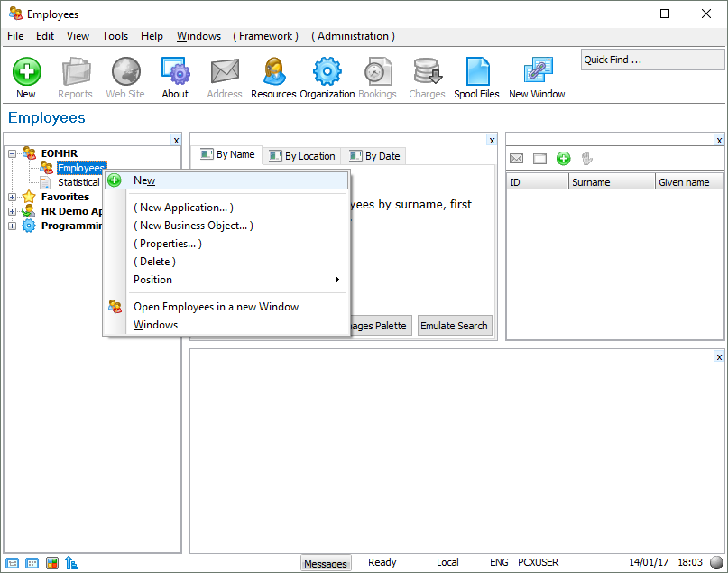728x573 pixels.
Task: Expand the Favorites tree node
Action: [x=13, y=197]
